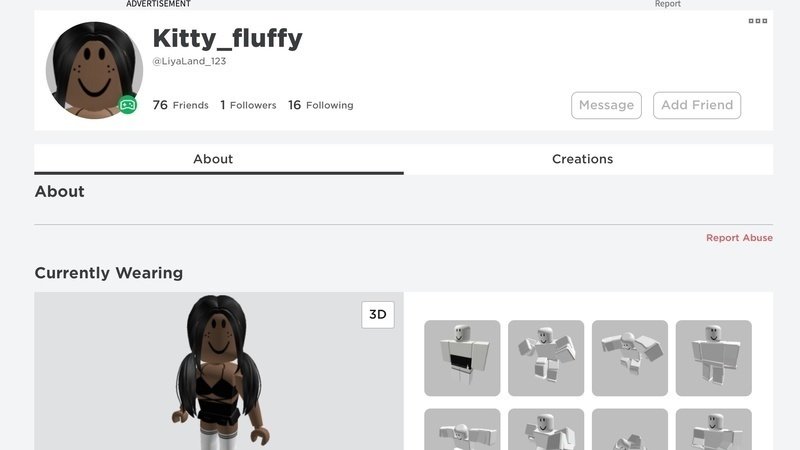This screenshot has width=800, height=450.
Task: Open the Kitty_fluffy profile avatar picture
Action: click(x=94, y=70)
